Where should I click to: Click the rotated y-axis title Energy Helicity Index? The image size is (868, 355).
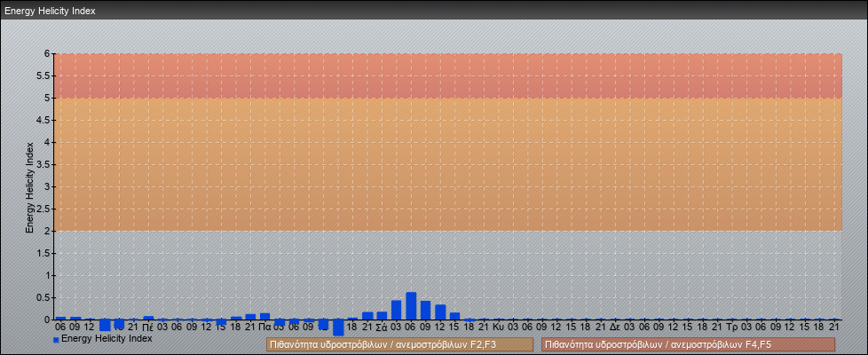30,187
